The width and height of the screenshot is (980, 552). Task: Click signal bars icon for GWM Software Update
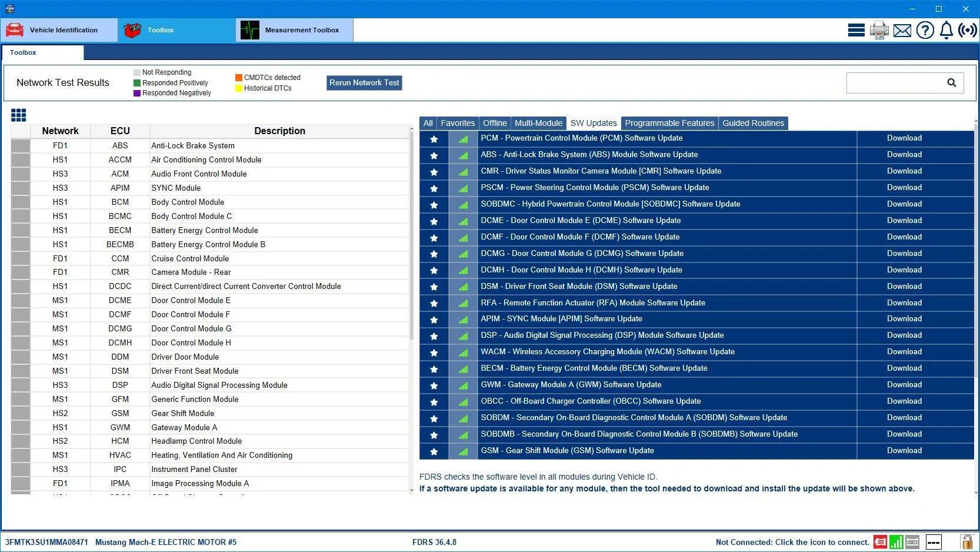pos(464,385)
